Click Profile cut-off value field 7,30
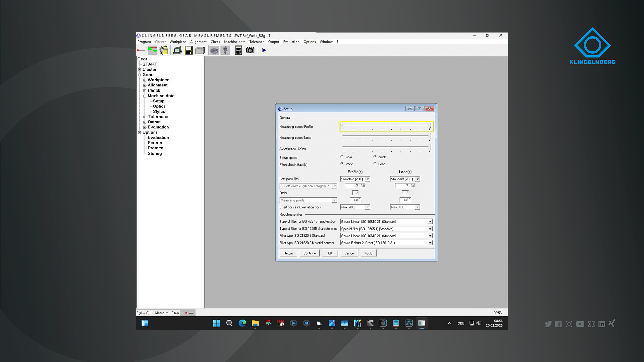644x362 pixels. tap(356, 186)
